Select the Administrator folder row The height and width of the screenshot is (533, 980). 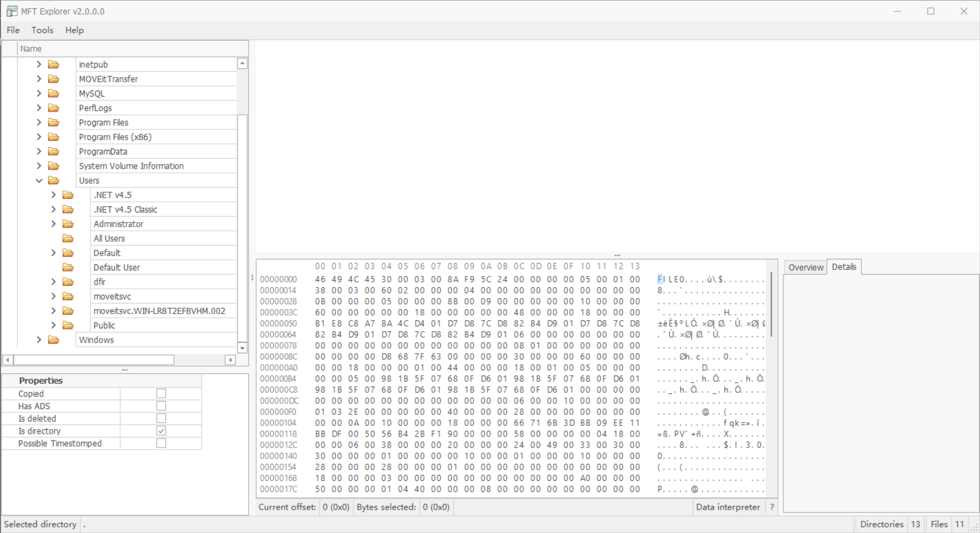tap(163, 224)
